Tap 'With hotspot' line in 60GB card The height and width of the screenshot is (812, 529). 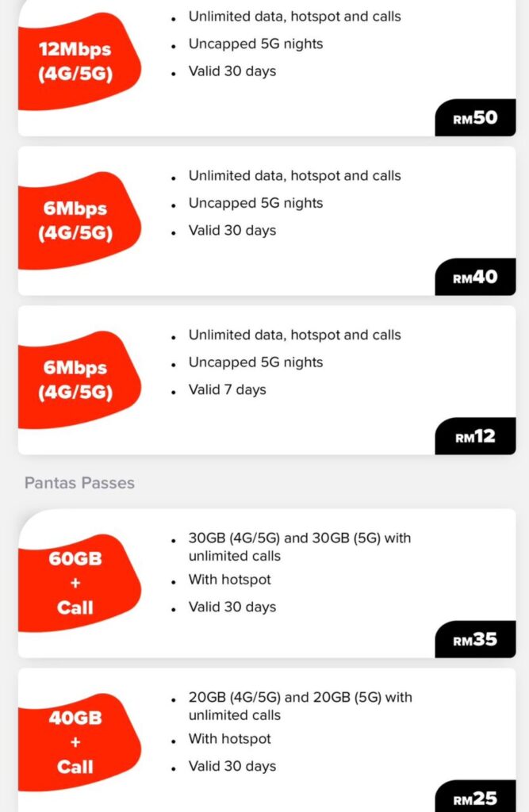tap(229, 580)
